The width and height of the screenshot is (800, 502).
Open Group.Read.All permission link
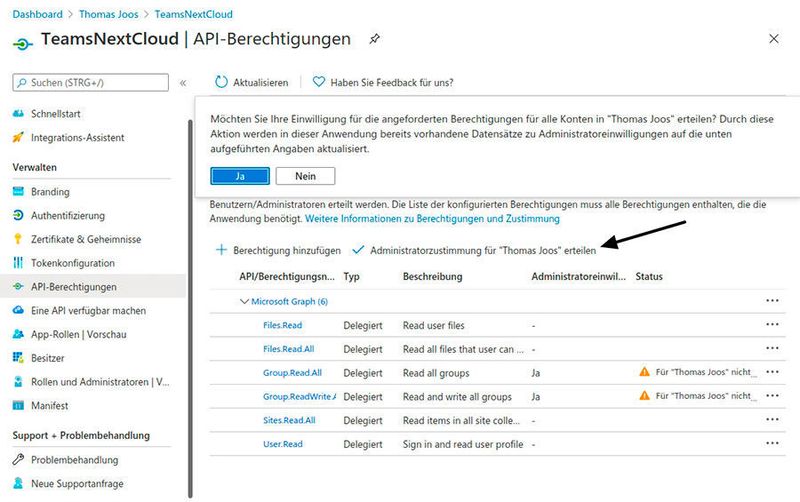click(292, 372)
